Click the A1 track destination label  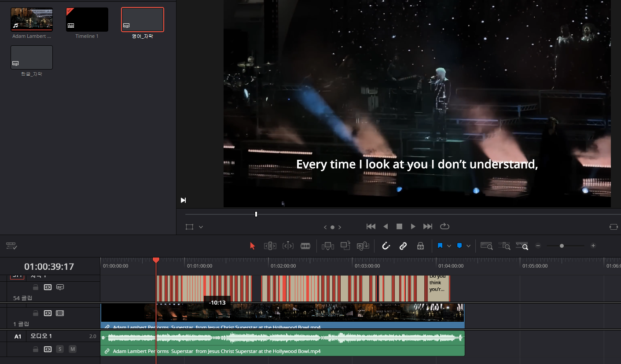click(x=18, y=336)
